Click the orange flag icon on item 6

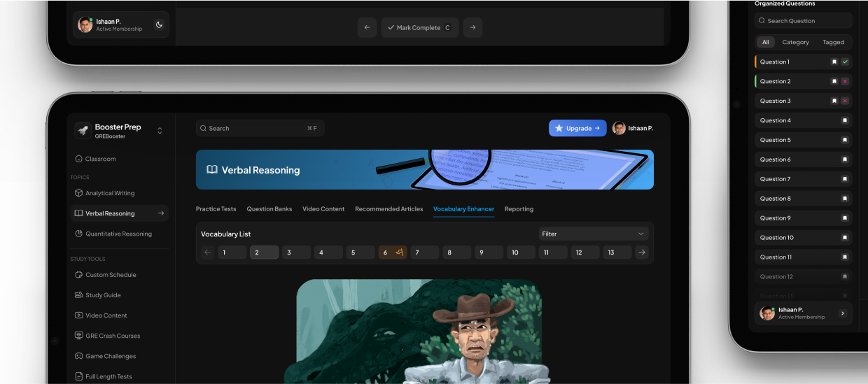tap(399, 253)
